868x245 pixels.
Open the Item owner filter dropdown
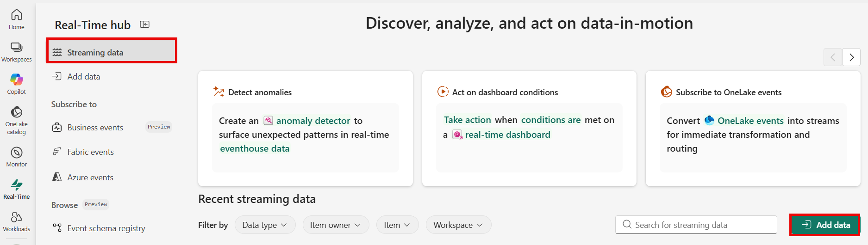click(x=336, y=225)
